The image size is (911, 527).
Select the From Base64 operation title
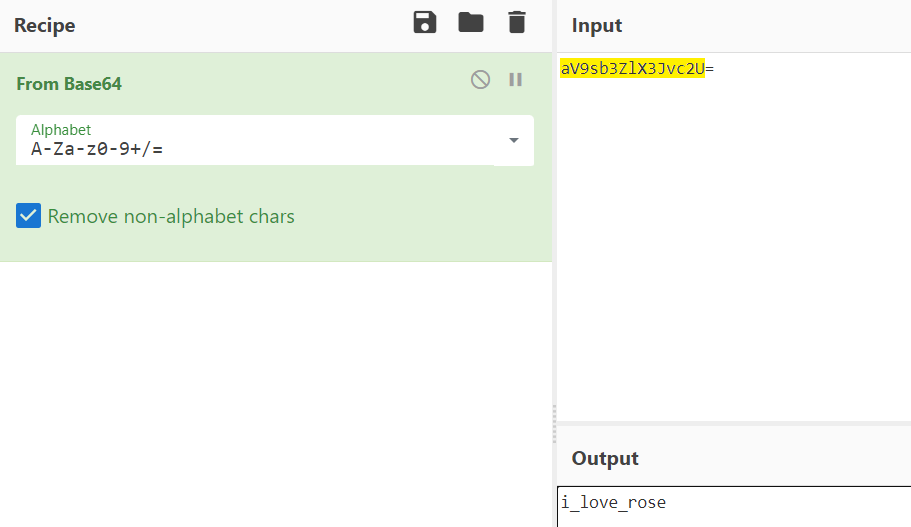point(69,84)
